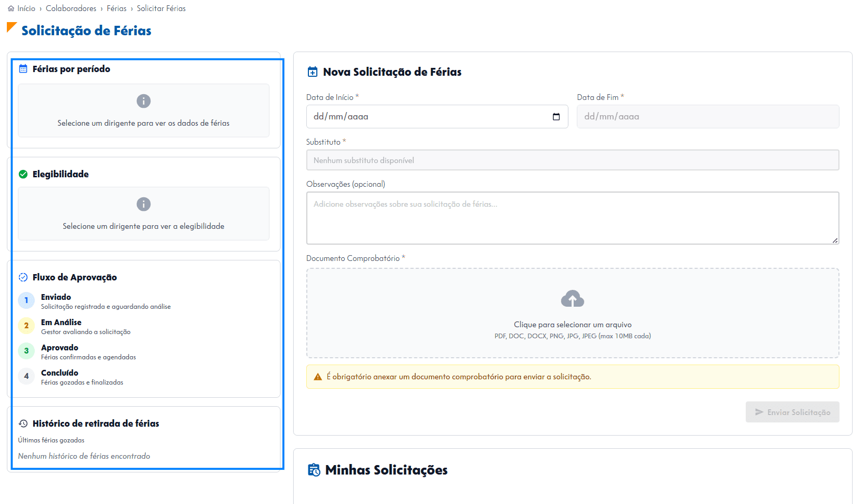
Task: Click the Data de Início date field
Action: [437, 117]
